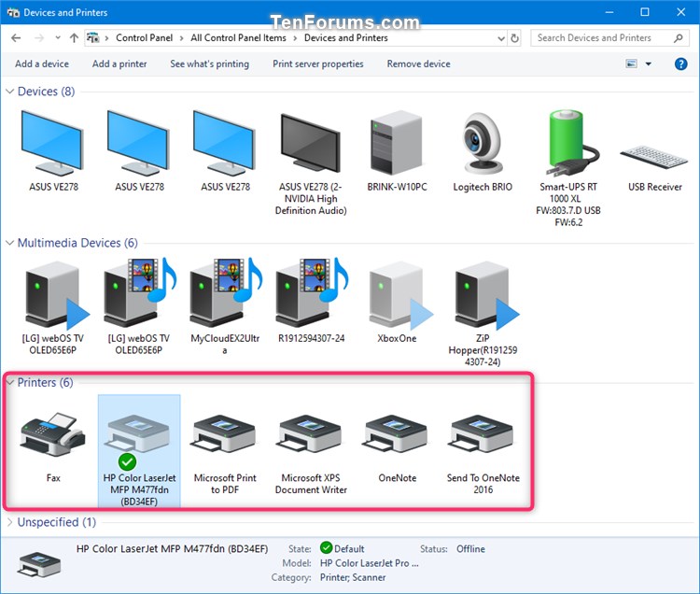This screenshot has width=700, height=594.
Task: Navigate to Control Panel breadcrumb
Action: tap(144, 38)
